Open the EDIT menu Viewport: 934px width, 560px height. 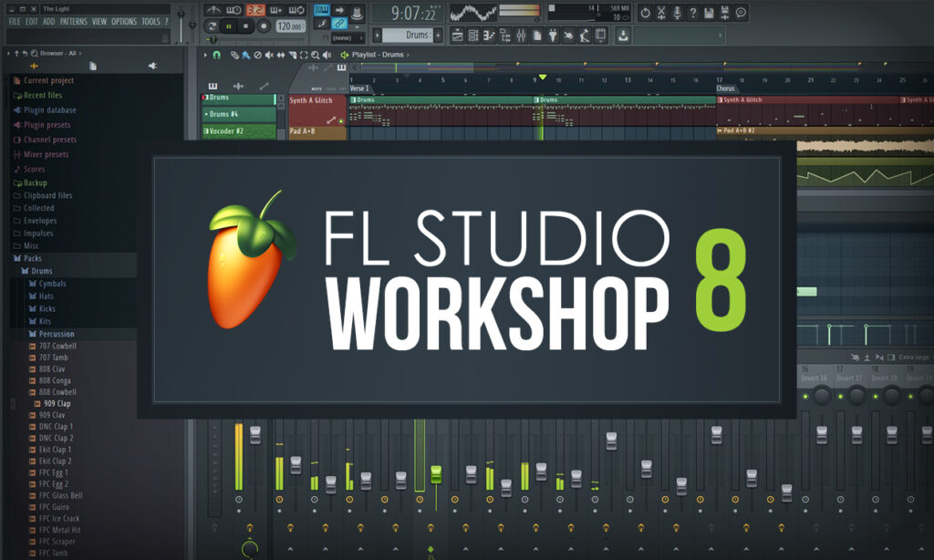[x=32, y=22]
